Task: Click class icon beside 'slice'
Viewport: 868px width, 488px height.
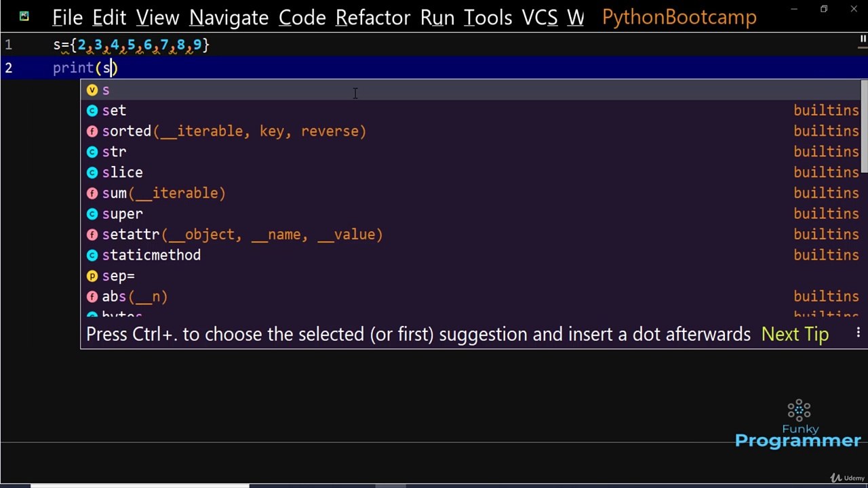Action: (92, 173)
